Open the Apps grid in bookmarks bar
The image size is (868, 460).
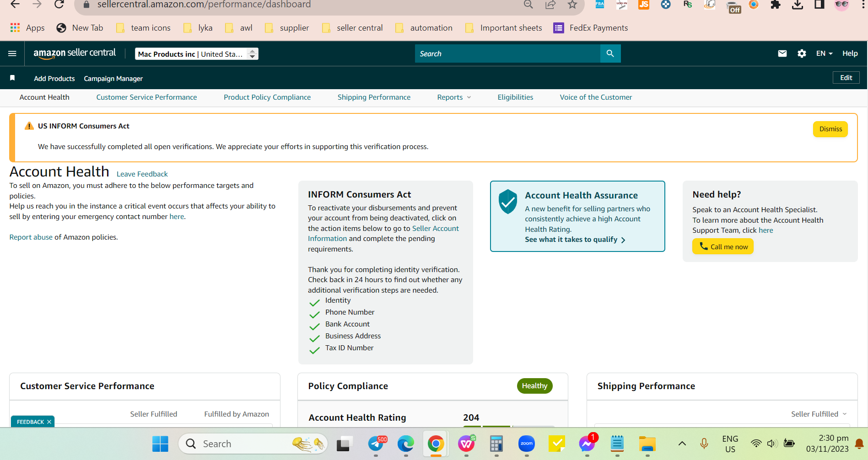[x=27, y=28]
